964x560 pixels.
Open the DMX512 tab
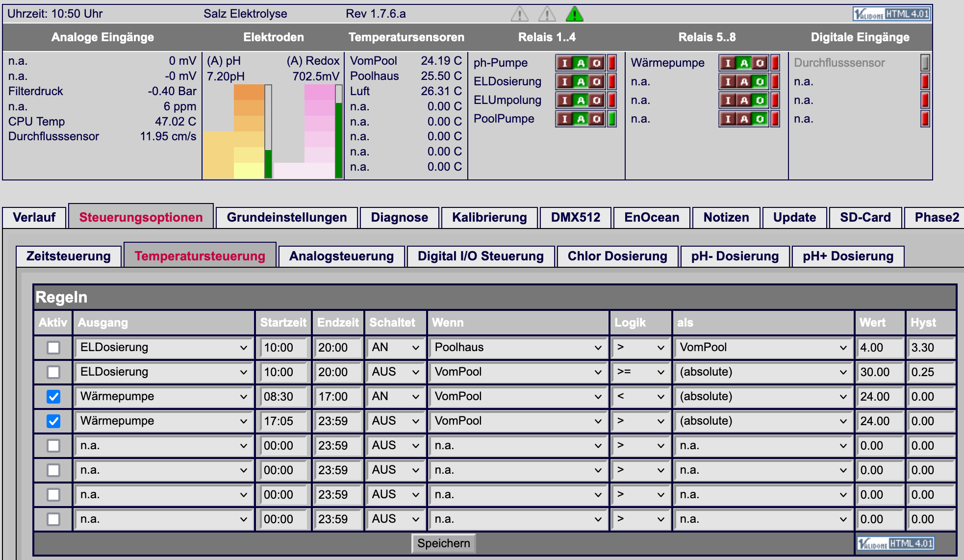click(575, 217)
